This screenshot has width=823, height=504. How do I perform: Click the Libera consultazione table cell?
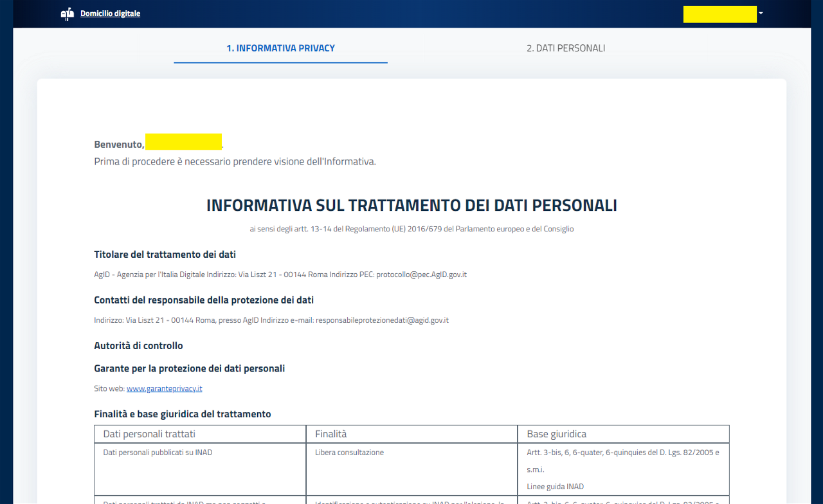tap(349, 453)
